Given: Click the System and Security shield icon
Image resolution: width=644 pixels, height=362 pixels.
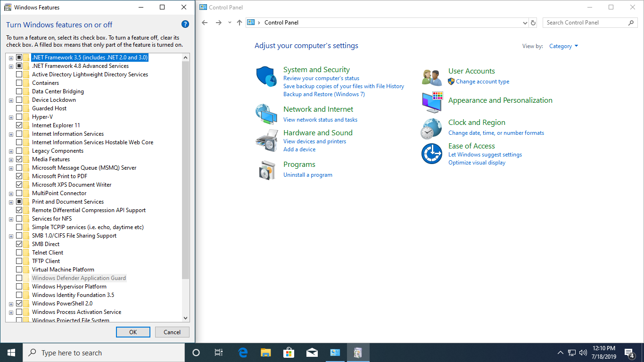Looking at the screenshot, I should 266,76.
